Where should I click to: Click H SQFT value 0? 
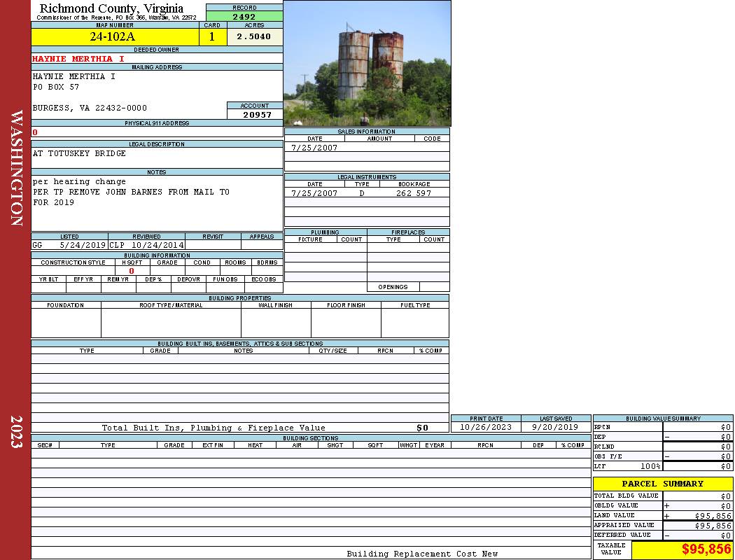132,271
